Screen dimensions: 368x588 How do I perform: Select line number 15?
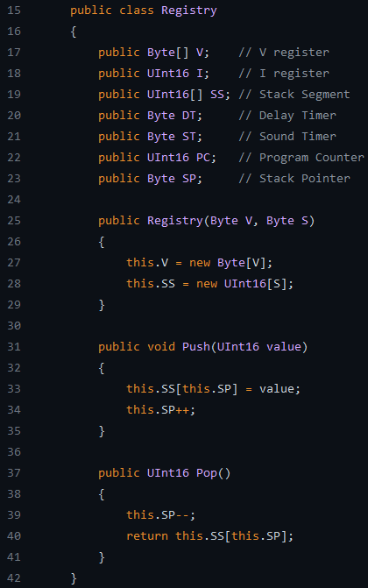click(x=14, y=11)
